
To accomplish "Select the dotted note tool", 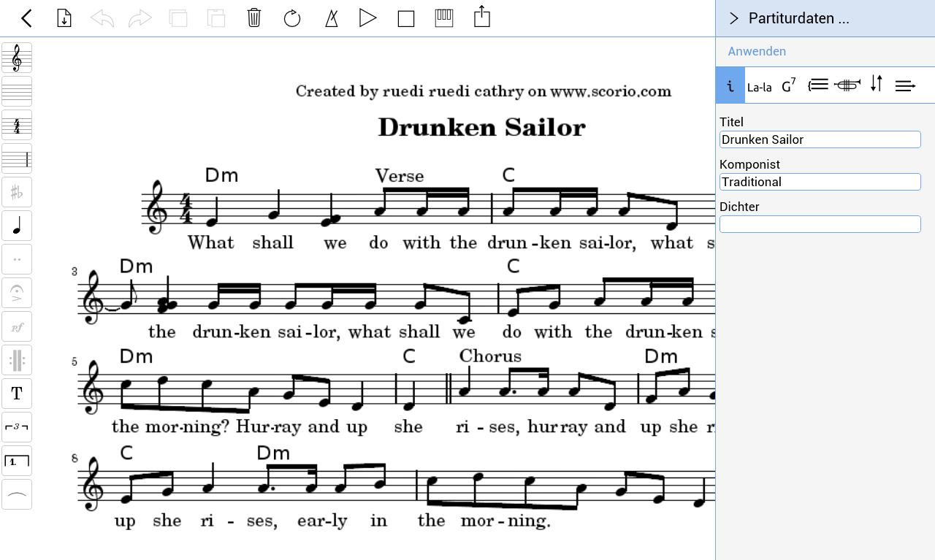I will tap(17, 259).
